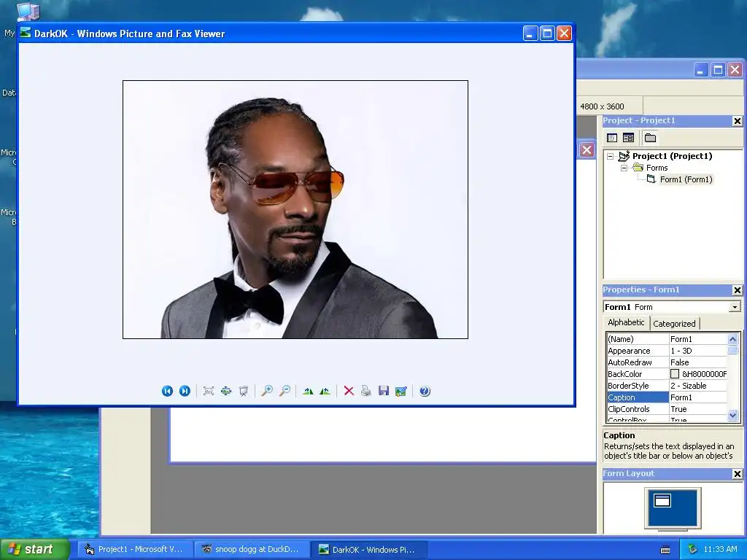The image size is (747, 560).
Task: Select the Appearance property row
Action: (x=667, y=351)
